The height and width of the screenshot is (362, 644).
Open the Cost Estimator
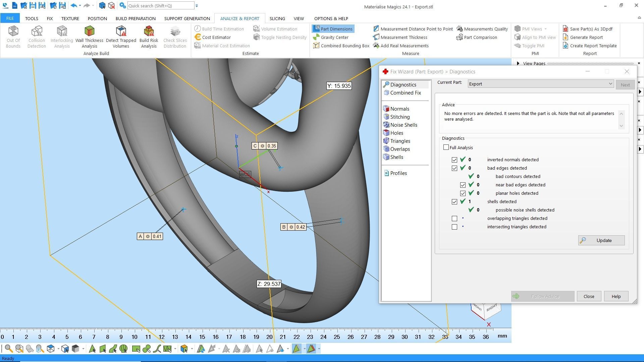pyautogui.click(x=213, y=37)
